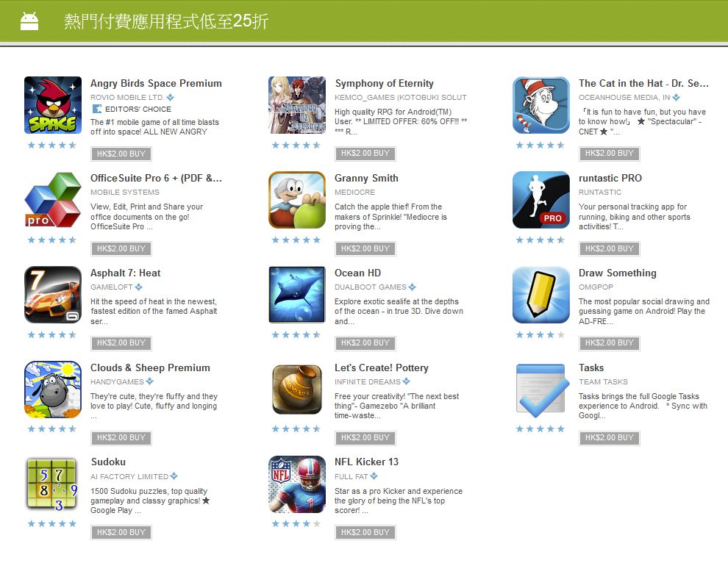Click the NFL Kicker 13 icon
The height and width of the screenshot is (563, 728).
click(297, 484)
